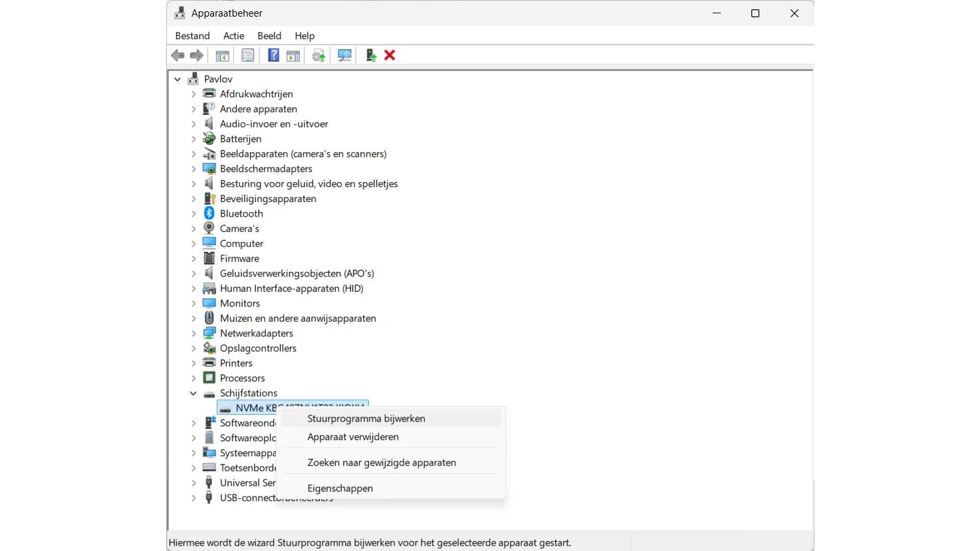Open the Help menu

click(305, 36)
